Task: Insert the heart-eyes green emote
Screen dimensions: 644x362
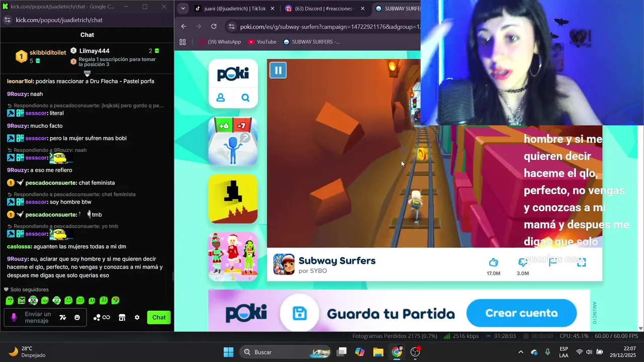Action: click(x=115, y=301)
